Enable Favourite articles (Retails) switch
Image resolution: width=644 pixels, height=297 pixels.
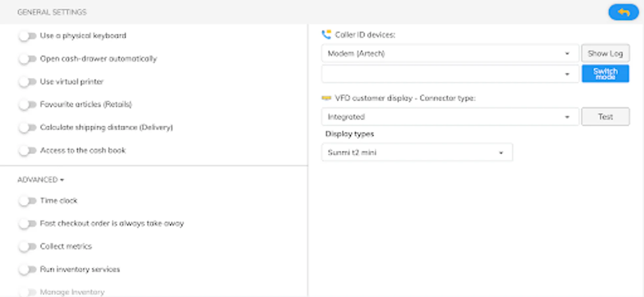(27, 105)
